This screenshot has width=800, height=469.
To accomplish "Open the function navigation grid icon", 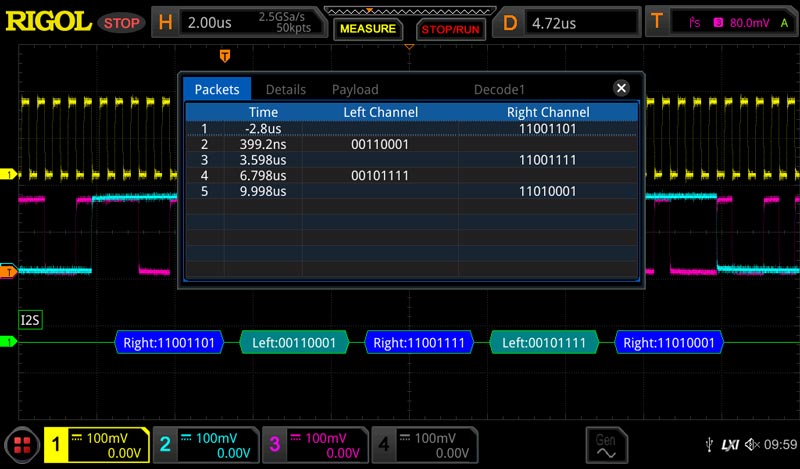I will pos(21,445).
